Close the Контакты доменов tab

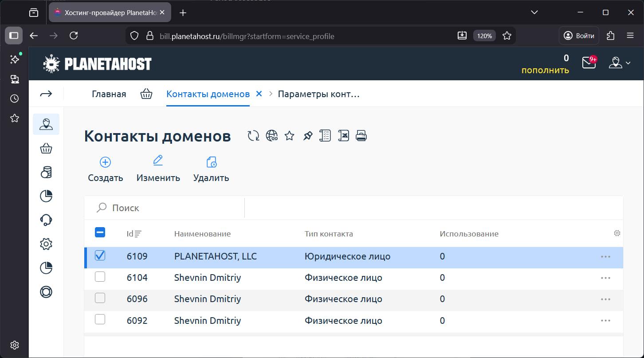point(259,94)
